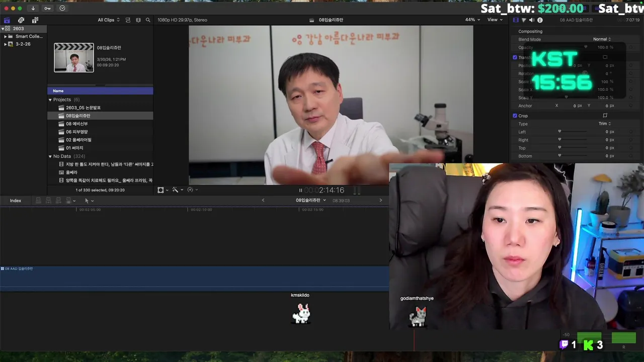
Task: Collapse the Projects group
Action: (50, 100)
